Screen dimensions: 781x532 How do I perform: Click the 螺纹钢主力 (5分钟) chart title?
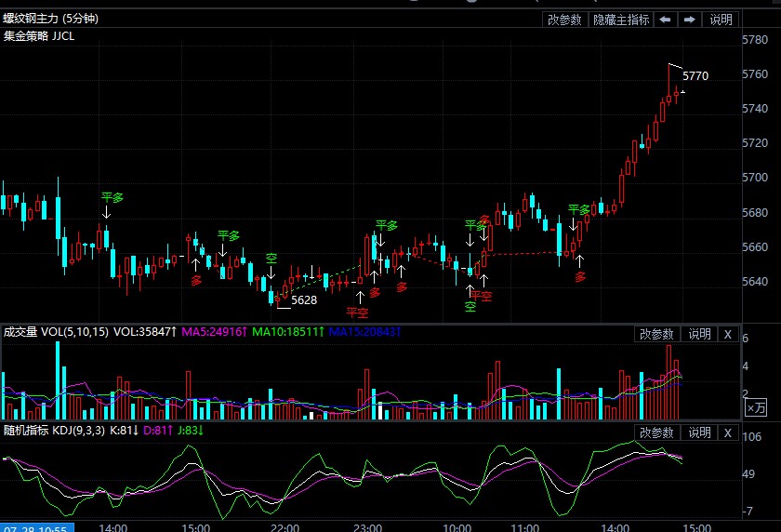tap(50, 19)
